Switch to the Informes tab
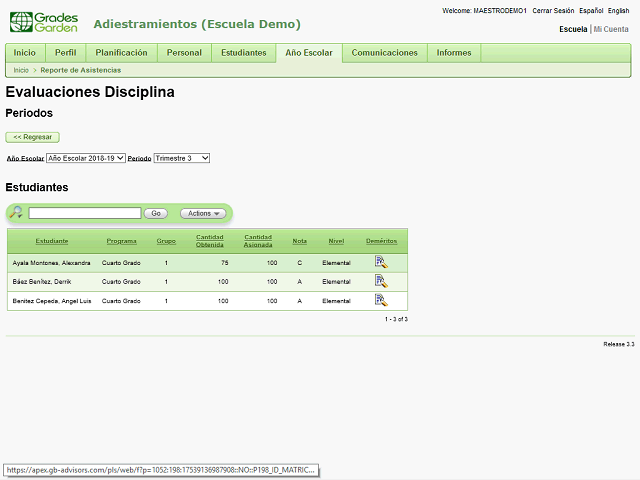This screenshot has height=480, width=640. point(454,53)
